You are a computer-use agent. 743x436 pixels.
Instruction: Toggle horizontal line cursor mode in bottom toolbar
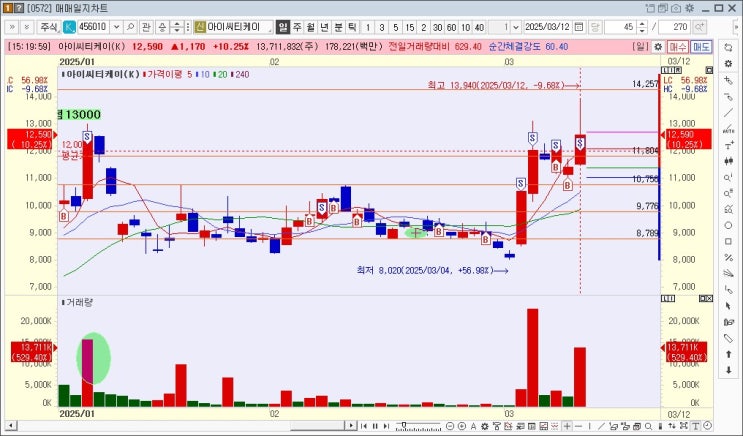(579, 426)
